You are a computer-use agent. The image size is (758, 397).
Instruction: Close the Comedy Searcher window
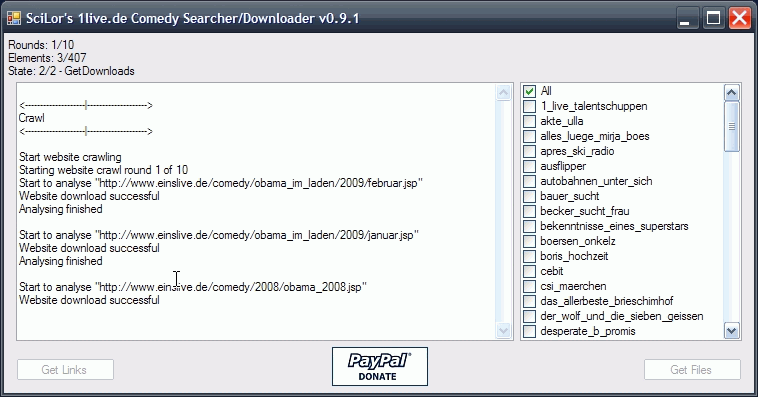click(x=740, y=18)
